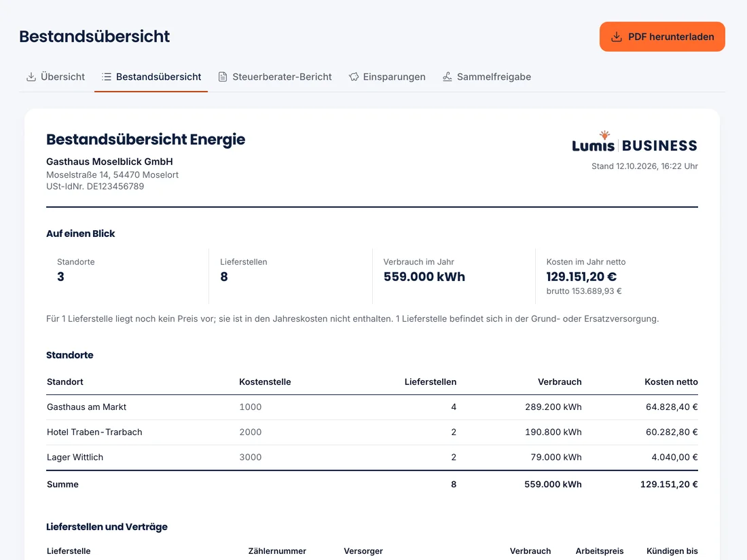Screen dimensions: 747x560
Task: Click company name Gasthaus Moselblick GmbH
Action: click(x=109, y=162)
